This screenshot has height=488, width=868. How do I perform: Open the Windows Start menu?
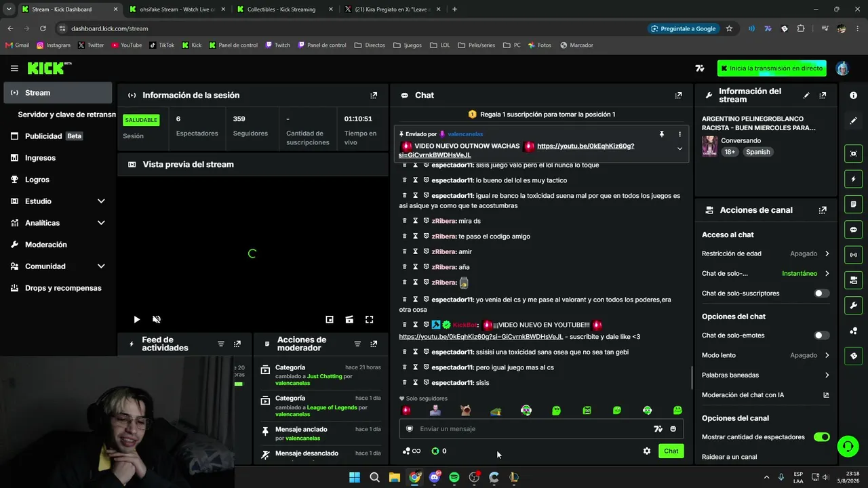354,477
